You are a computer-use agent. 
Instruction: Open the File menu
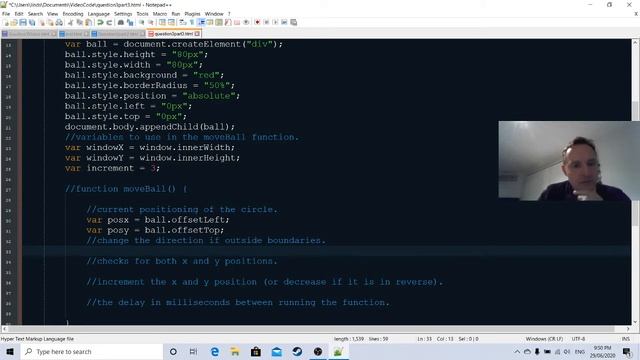coord(6,14)
